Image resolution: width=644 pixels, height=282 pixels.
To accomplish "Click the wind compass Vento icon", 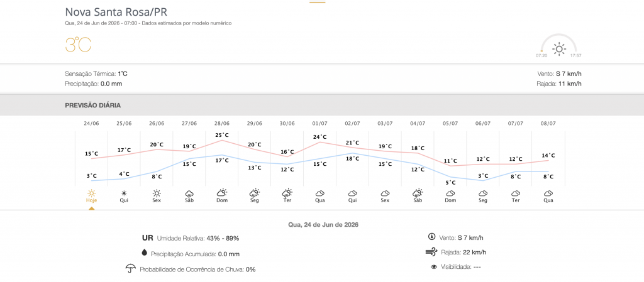I will 431,237.
